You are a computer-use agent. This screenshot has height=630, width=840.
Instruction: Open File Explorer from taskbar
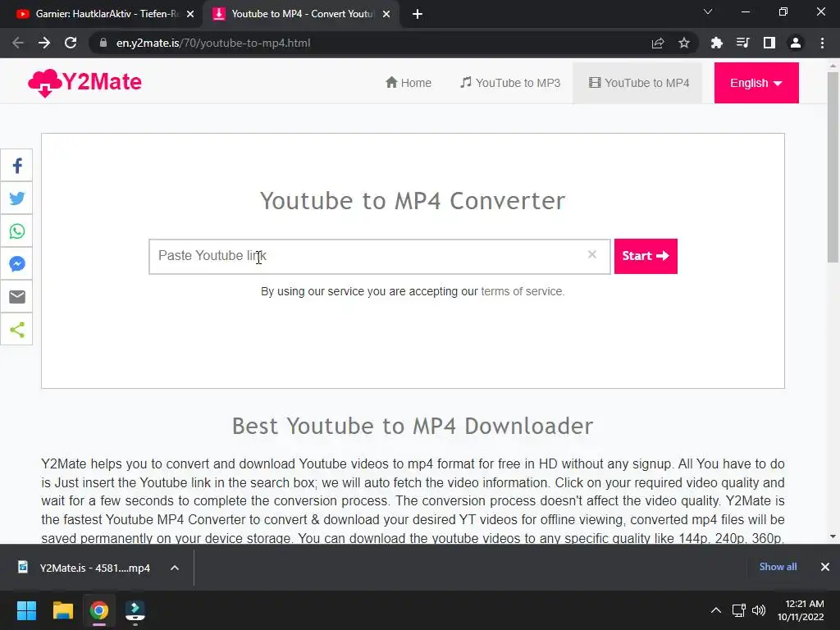pyautogui.click(x=62, y=610)
